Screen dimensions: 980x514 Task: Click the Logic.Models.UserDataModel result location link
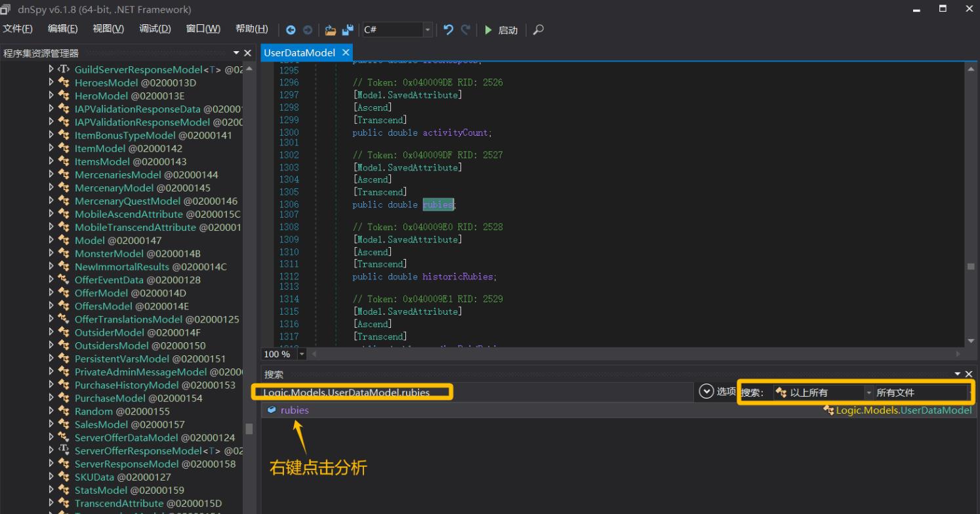pos(903,410)
